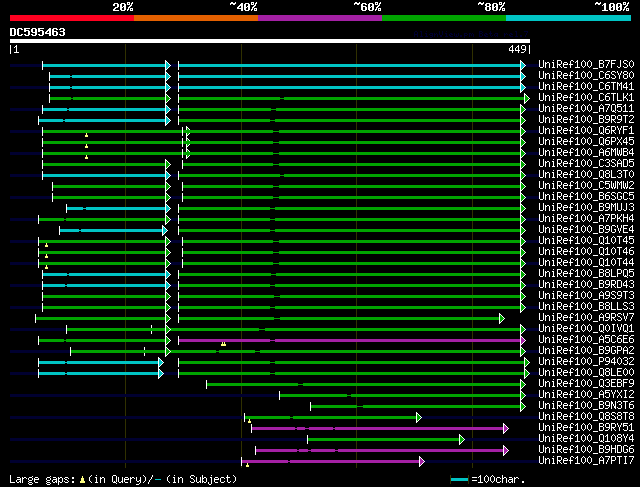640x487 pixels.
Task: Open the UniRef100_Q8S8T8 entry
Action: click(x=586, y=417)
